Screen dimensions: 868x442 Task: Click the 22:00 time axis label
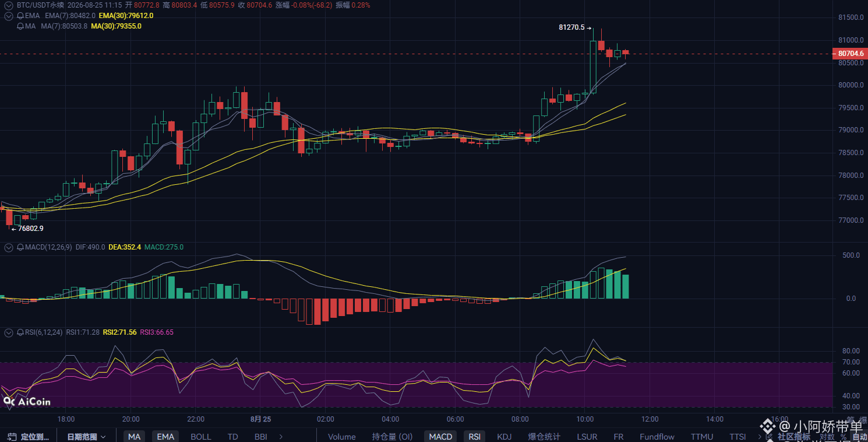(196, 419)
